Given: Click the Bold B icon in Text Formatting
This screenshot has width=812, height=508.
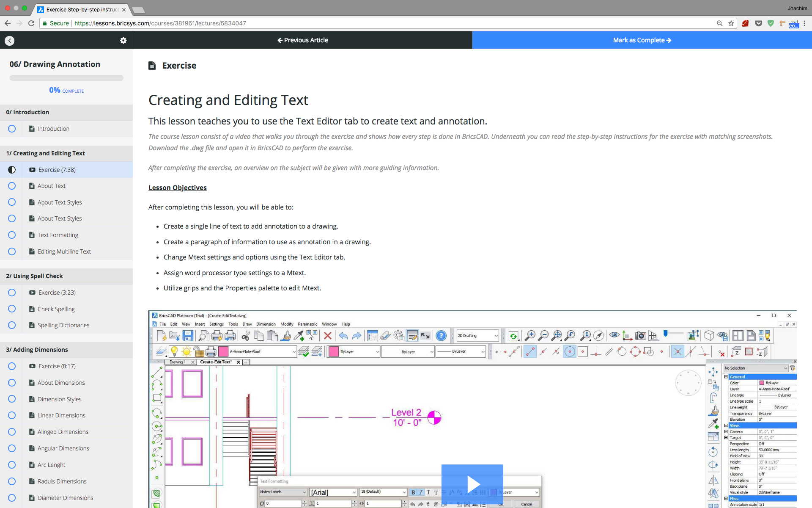Looking at the screenshot, I should pos(413,492).
